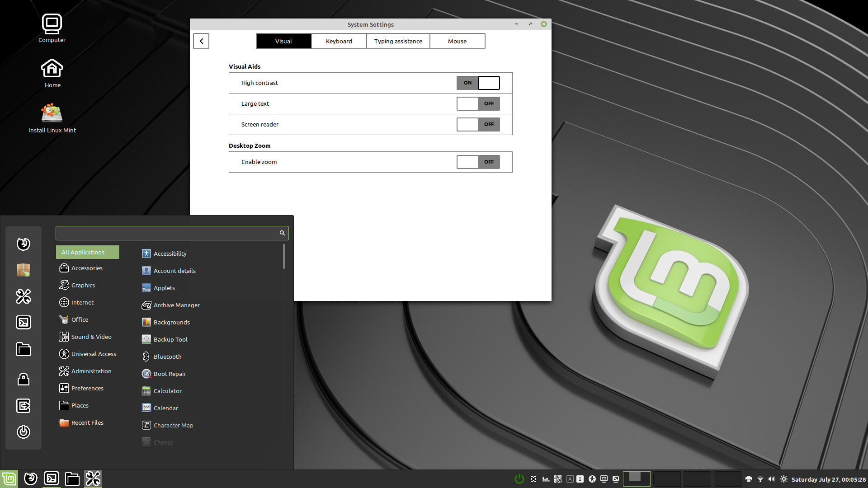868x488 pixels.
Task: Toggle the caps lock 'A' indicator in tray
Action: [570, 479]
